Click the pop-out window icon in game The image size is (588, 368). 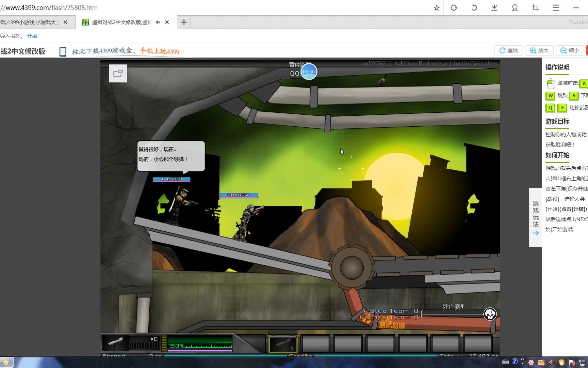(x=118, y=73)
